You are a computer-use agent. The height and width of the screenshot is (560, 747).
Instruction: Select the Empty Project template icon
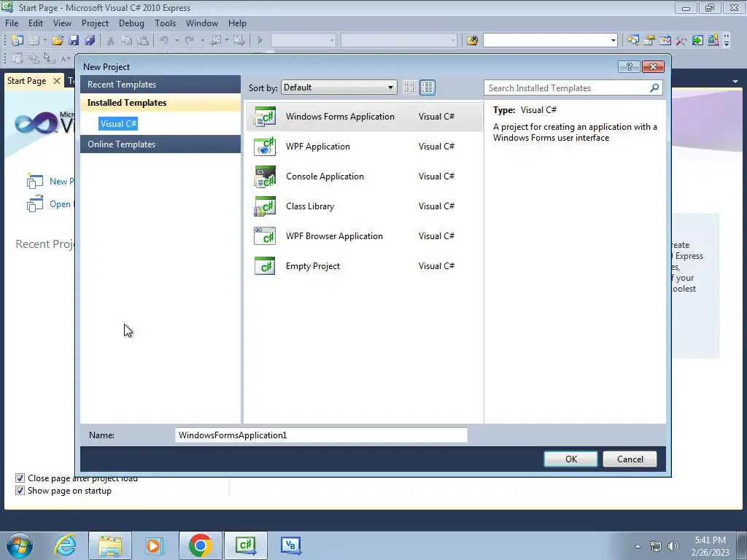point(265,266)
